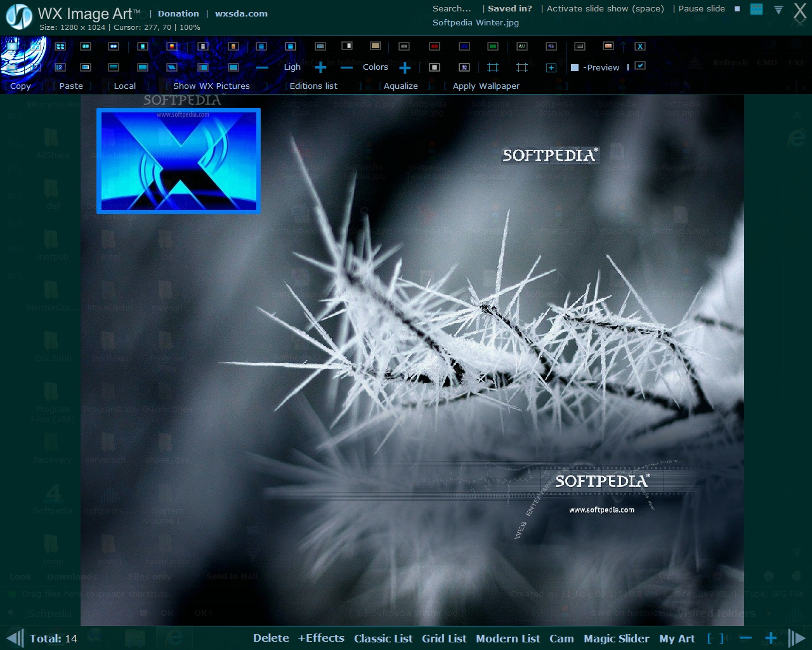This screenshot has height=650, width=812.
Task: Close WX Image Art with the large X
Action: [x=801, y=10]
